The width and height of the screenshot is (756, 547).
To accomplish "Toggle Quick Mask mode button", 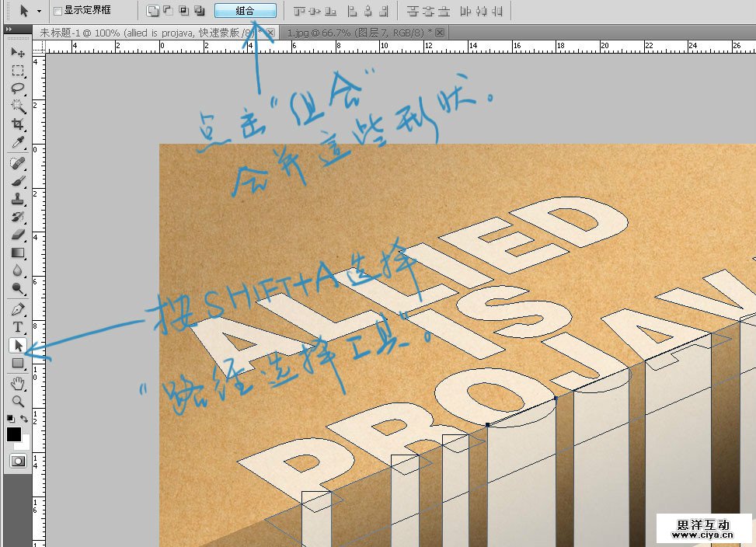I will (x=17, y=461).
